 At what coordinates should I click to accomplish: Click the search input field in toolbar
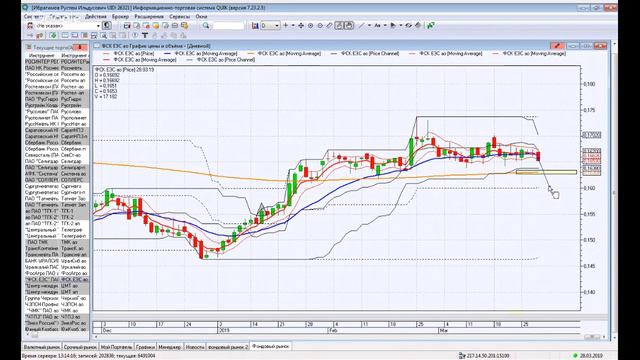pos(228,26)
